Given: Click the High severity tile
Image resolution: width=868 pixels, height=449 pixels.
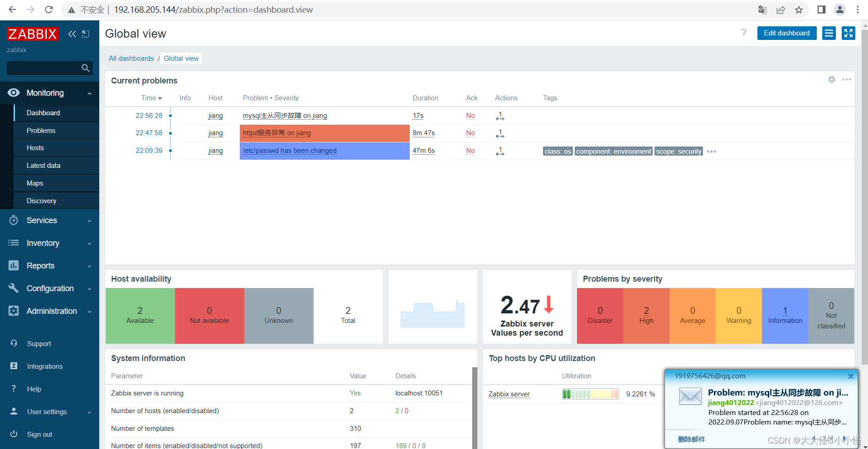Looking at the screenshot, I should tap(646, 316).
